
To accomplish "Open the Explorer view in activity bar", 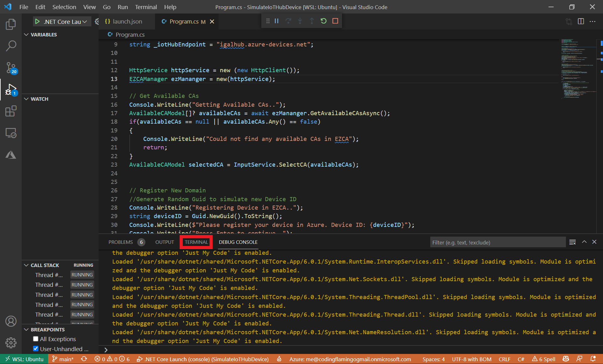I will (11, 24).
